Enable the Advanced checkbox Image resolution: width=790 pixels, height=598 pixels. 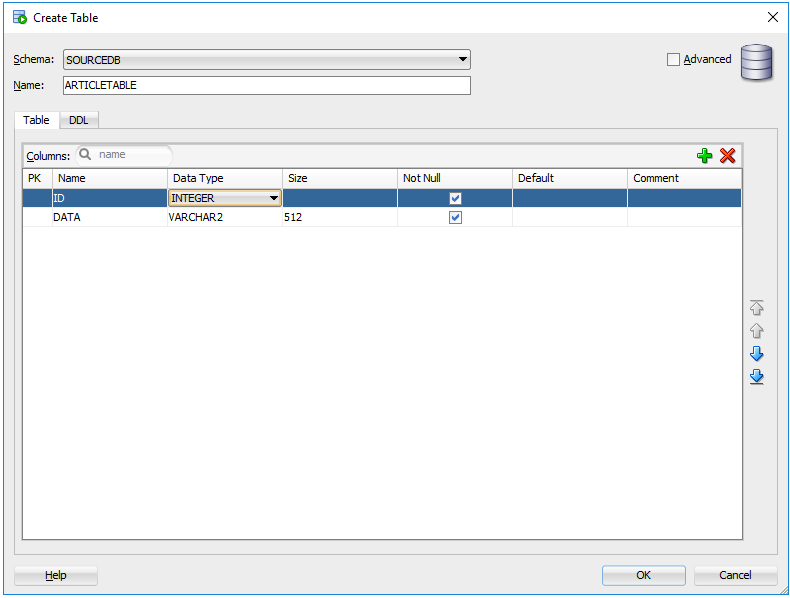tap(673, 59)
